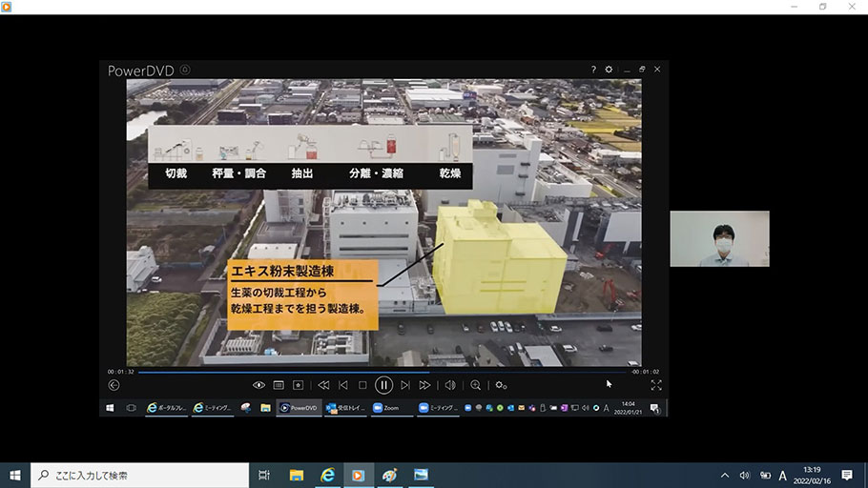Skip to next chapter in player

pyautogui.click(x=404, y=385)
